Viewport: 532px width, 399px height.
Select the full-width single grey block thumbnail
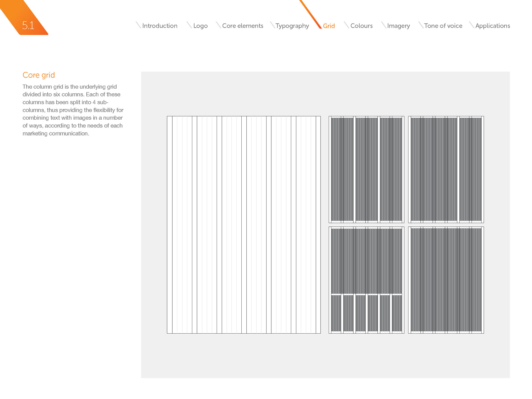(x=446, y=280)
